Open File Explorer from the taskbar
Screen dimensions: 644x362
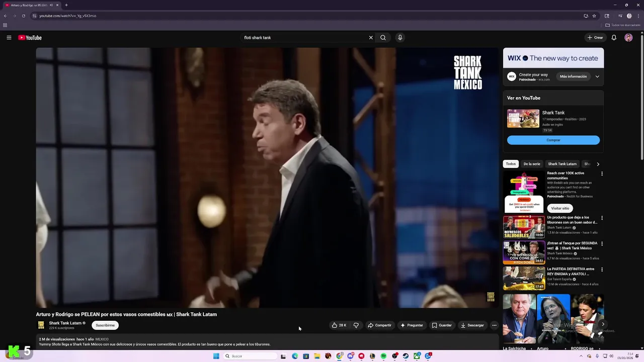coord(317,356)
